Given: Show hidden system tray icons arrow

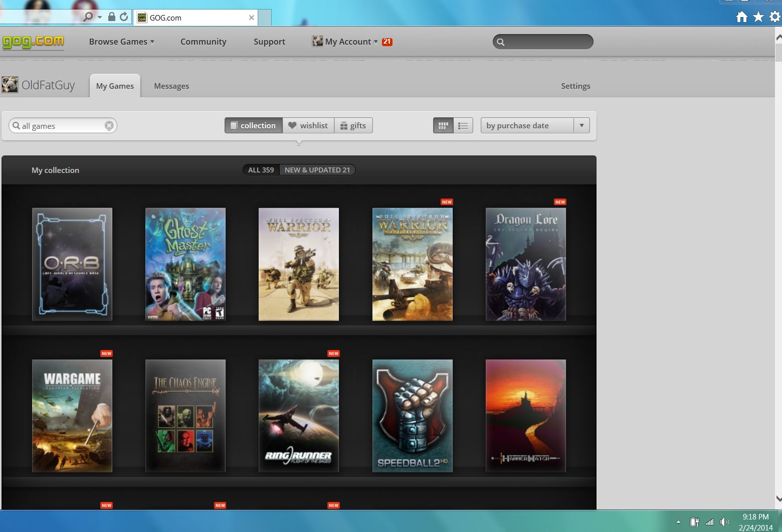Looking at the screenshot, I should tap(678, 522).
